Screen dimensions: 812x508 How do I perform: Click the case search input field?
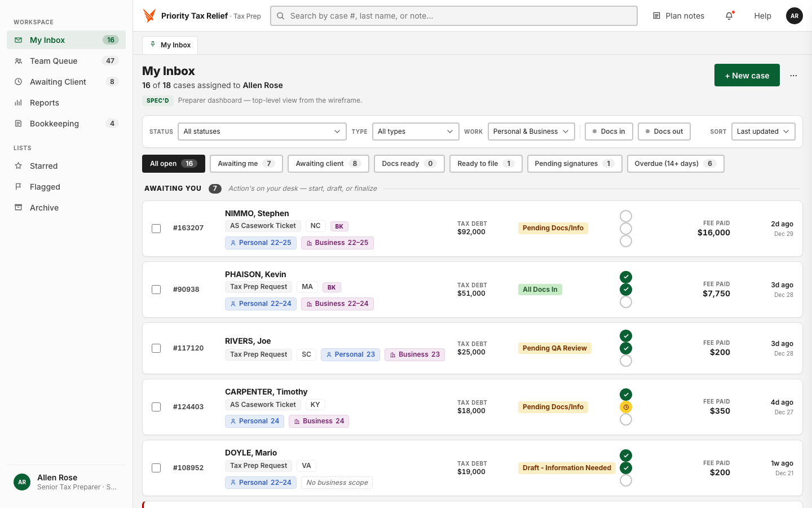[454, 16]
